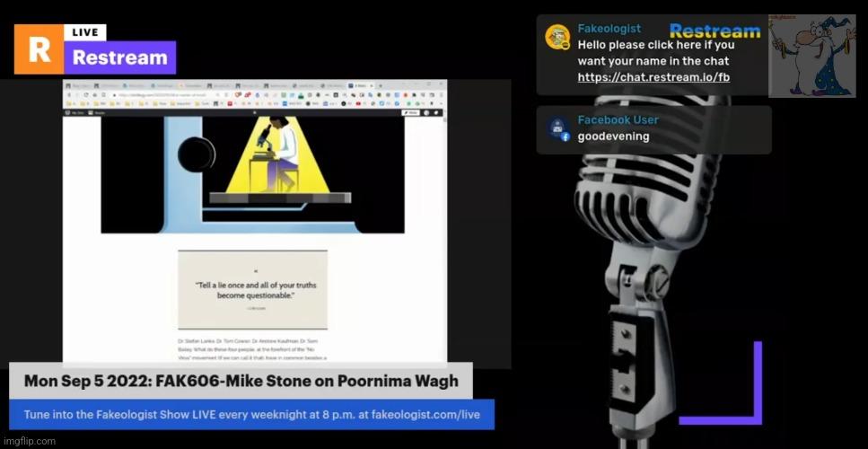Open a new browser tab
This screenshot has height=449, width=868.
click(x=381, y=86)
